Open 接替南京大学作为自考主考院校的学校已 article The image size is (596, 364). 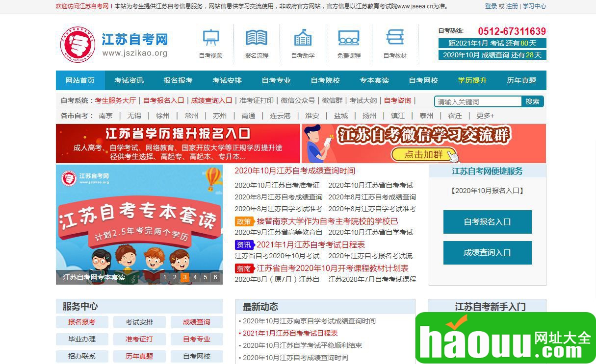(328, 221)
